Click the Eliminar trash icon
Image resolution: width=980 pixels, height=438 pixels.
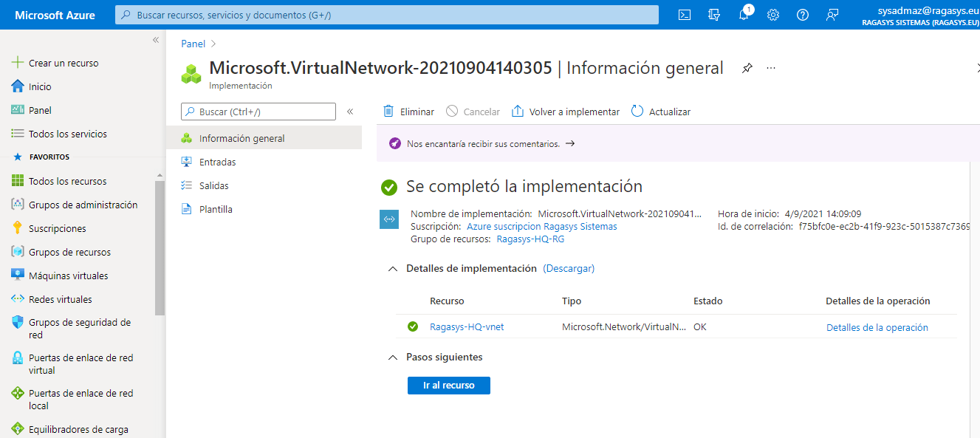pyautogui.click(x=388, y=112)
